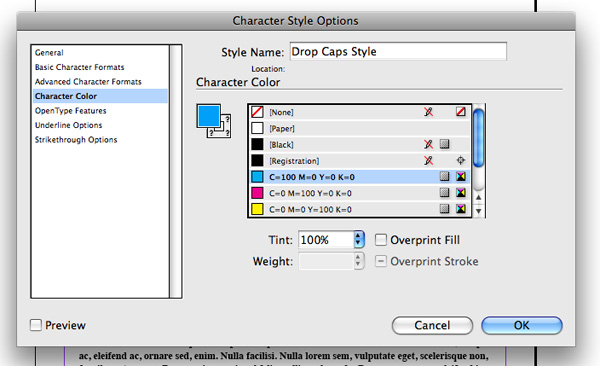The image size is (600, 366).
Task: Click the blue swatch list scrollbar thumb
Action: 478,138
